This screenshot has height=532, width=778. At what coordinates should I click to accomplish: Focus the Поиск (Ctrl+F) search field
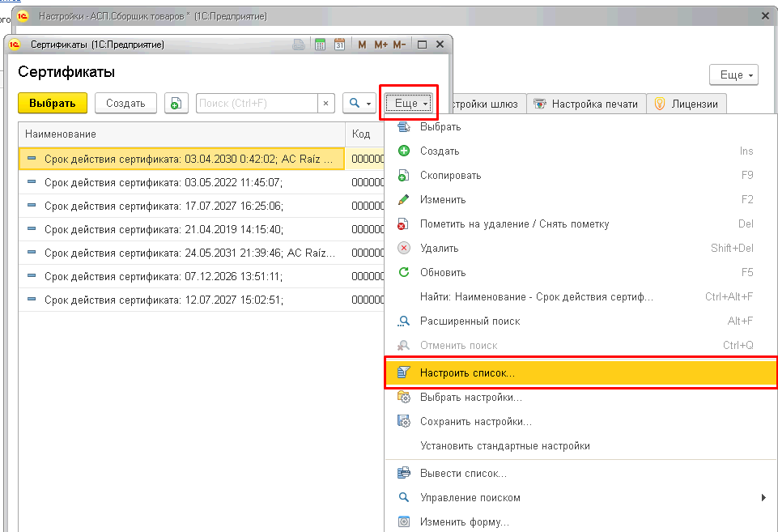(x=257, y=103)
